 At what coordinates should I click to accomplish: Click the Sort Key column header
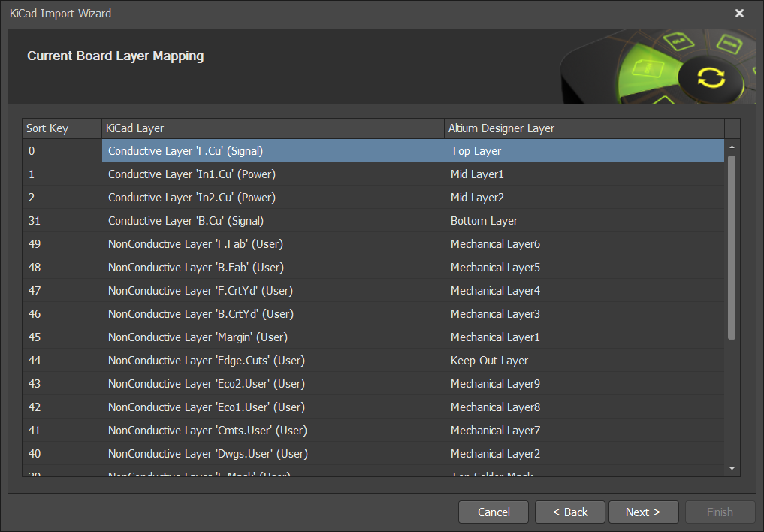coord(60,128)
